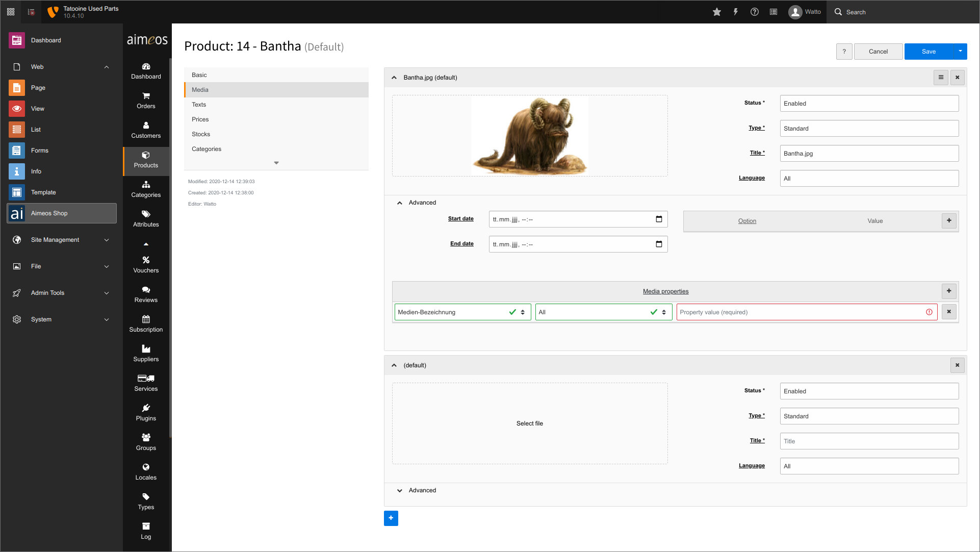Open bookmarks star in top bar

pos(716,12)
